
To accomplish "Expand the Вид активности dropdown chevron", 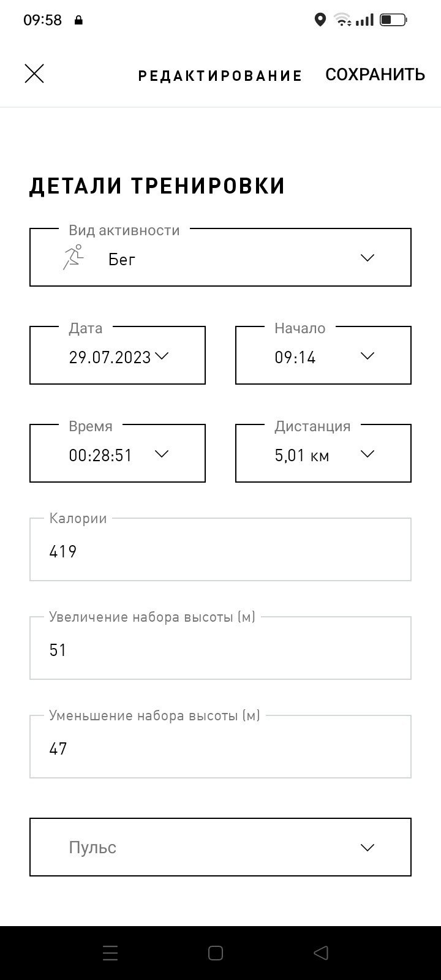I will pyautogui.click(x=367, y=258).
